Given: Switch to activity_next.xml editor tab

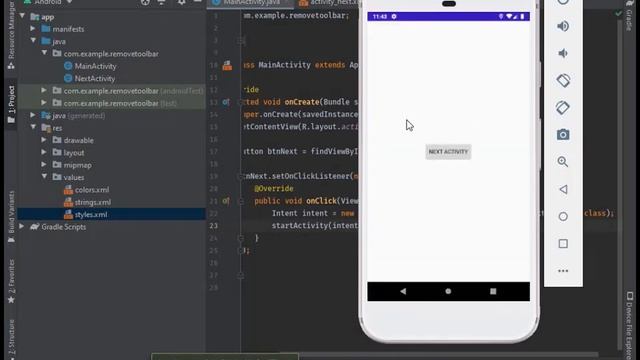Looking at the screenshot, I should [x=329, y=2].
